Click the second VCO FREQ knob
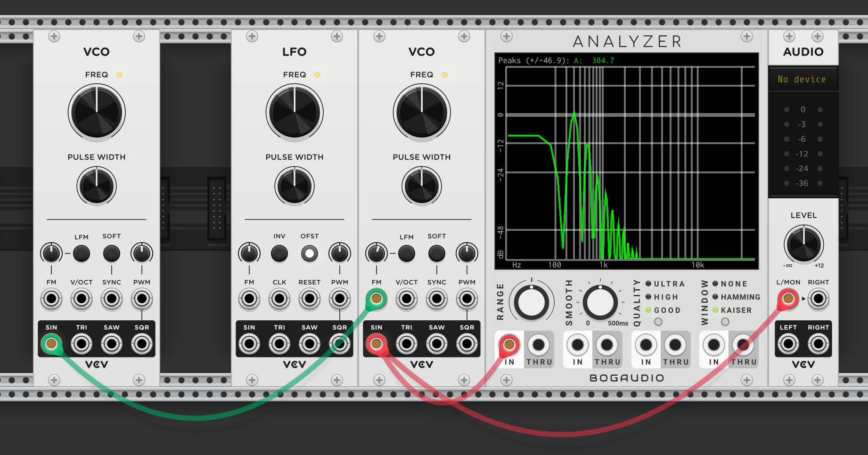868x455 pixels. coord(422,113)
